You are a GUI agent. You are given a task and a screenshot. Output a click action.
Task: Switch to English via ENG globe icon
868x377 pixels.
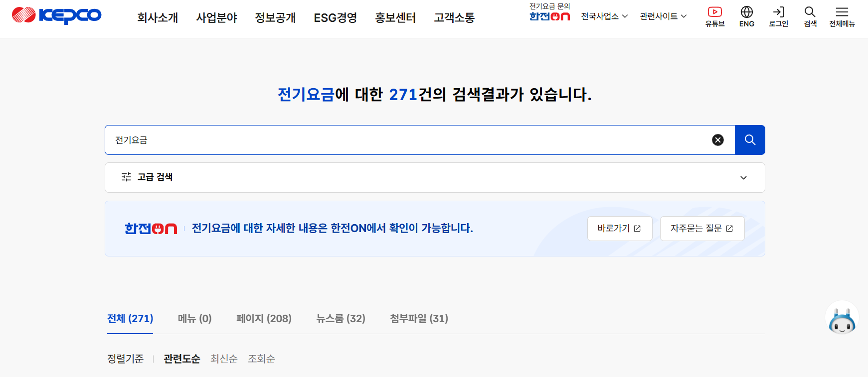747,16
